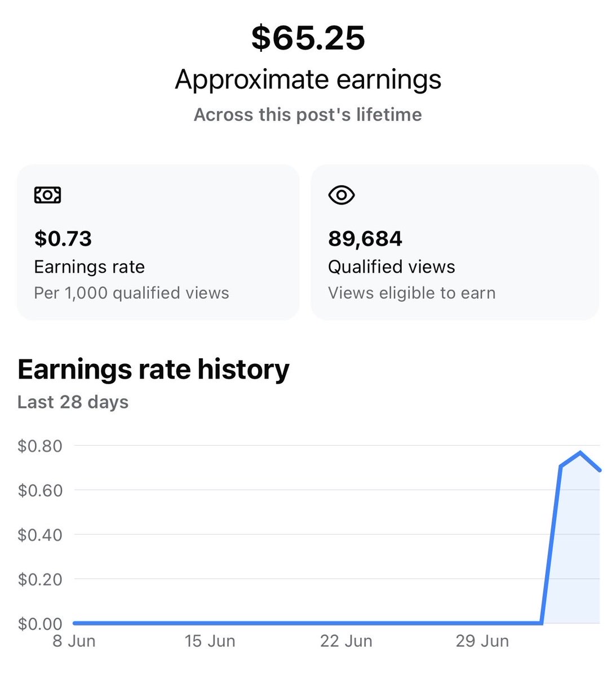Tap 'Views eligible to earn' caption
The image size is (616, 676).
412,293
